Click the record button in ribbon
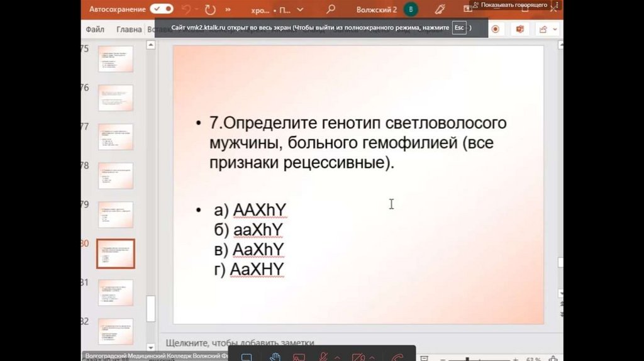The width and height of the screenshot is (644, 361). [x=496, y=29]
